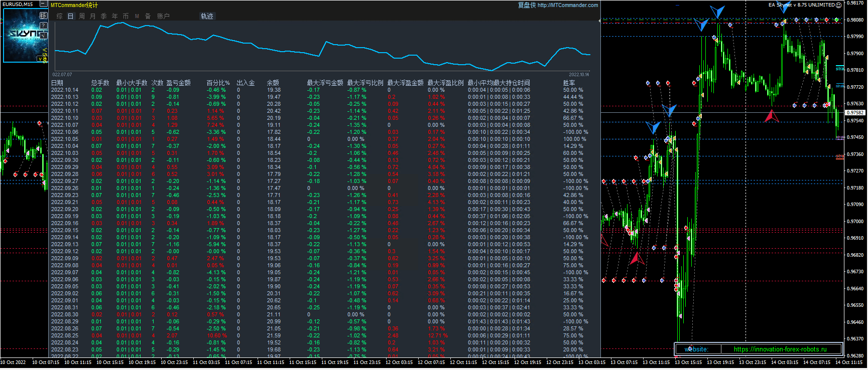Collapse statistics panel using right-edge arrow
Image resolution: width=868 pixels, height=370 pixels.
[599, 21]
